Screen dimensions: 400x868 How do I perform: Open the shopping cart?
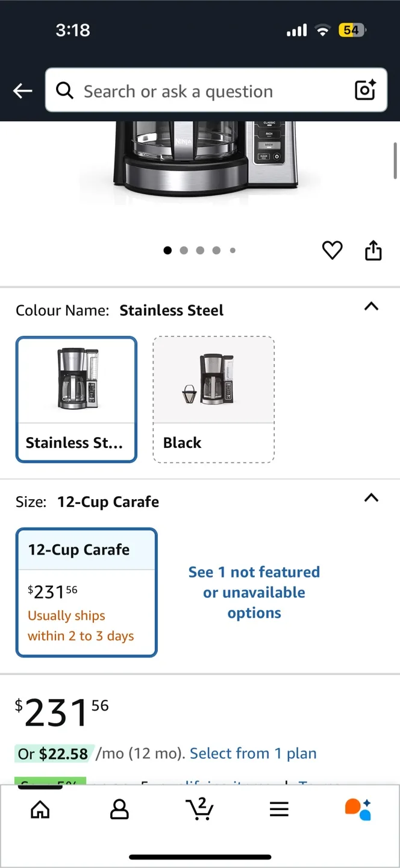coord(200,809)
